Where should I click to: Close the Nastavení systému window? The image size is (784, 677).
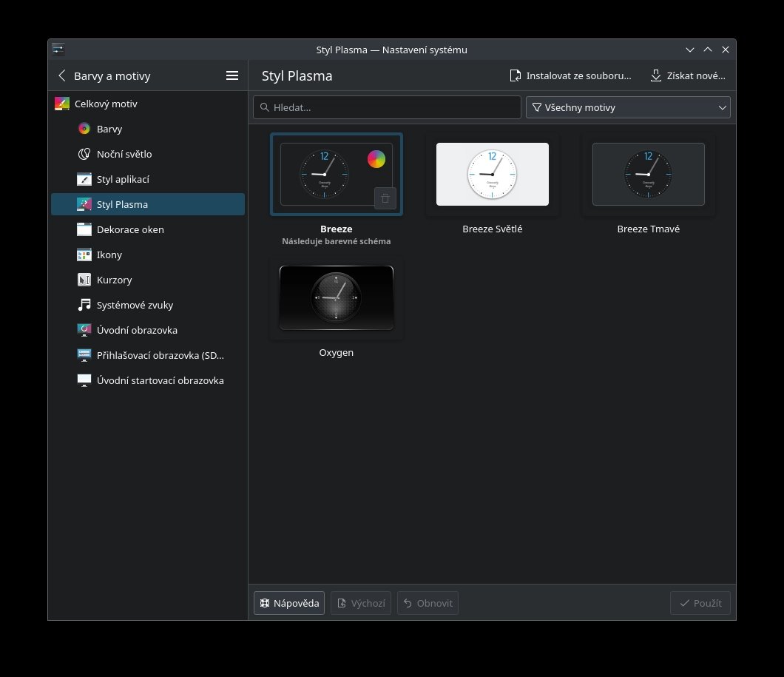[x=726, y=50]
